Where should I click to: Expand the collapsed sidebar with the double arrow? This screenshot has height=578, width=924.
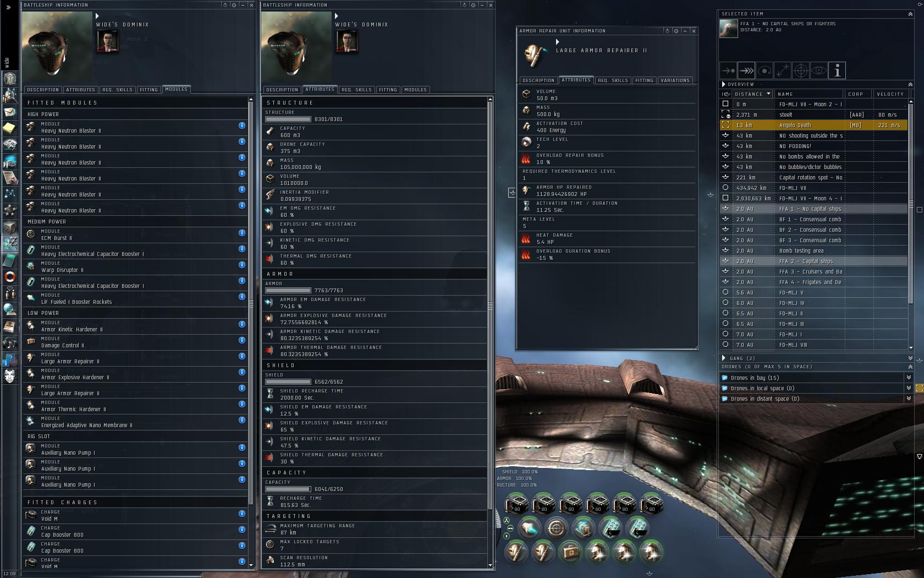click(8, 7)
